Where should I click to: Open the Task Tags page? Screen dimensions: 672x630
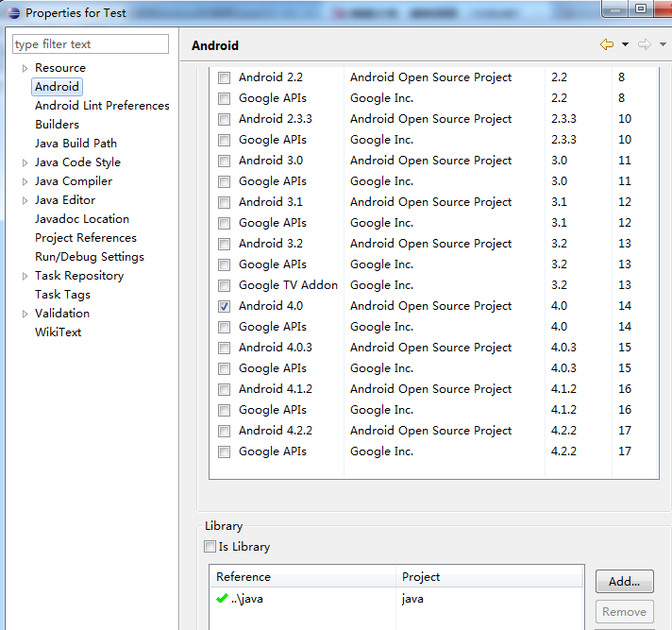coord(62,294)
